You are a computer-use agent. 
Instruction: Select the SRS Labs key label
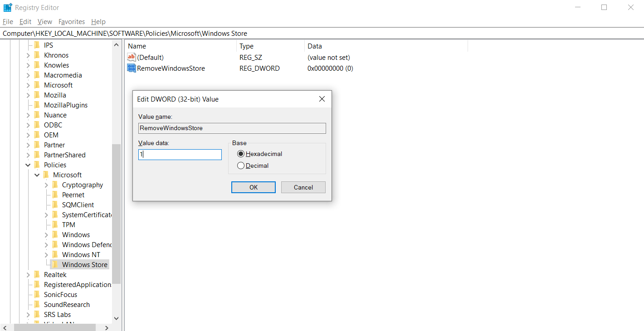[x=58, y=314]
